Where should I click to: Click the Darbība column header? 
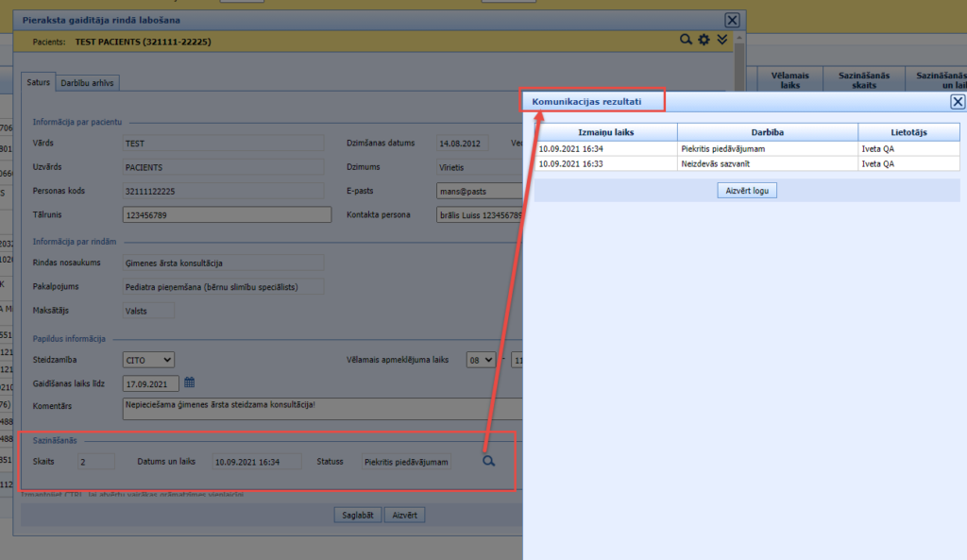pos(767,132)
